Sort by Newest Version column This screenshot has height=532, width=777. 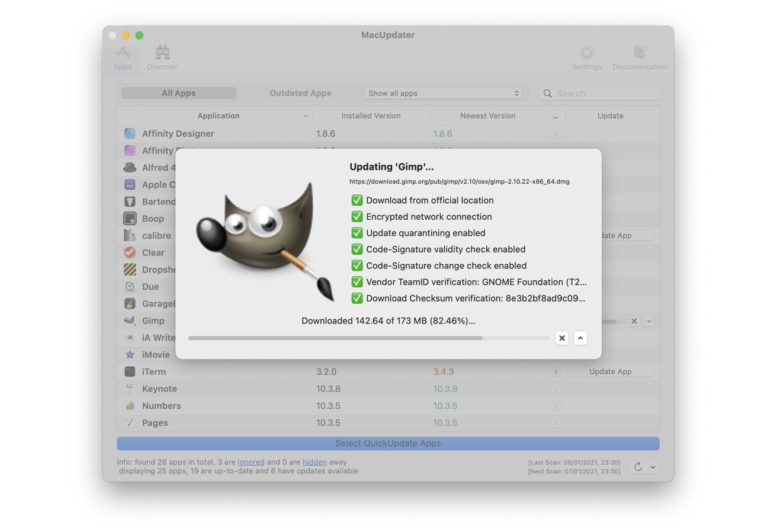(487, 116)
